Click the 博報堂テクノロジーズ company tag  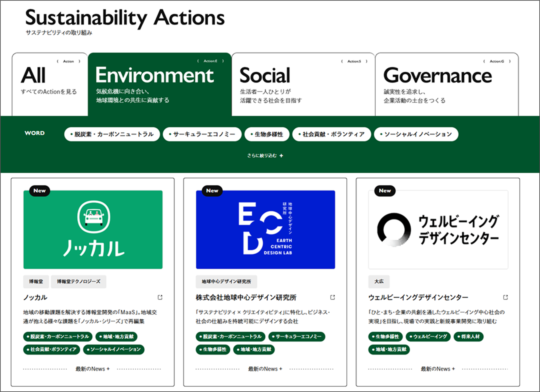[79, 282]
